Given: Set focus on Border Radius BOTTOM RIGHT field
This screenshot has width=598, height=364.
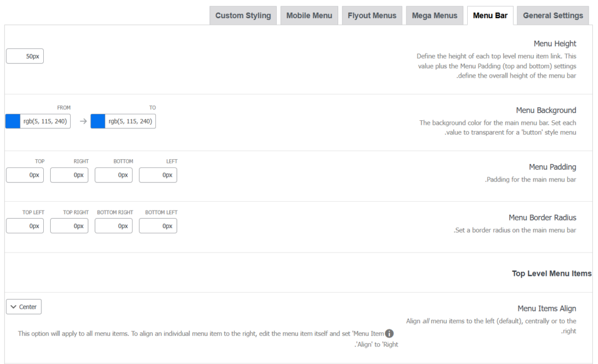Looking at the screenshot, I should [x=114, y=226].
